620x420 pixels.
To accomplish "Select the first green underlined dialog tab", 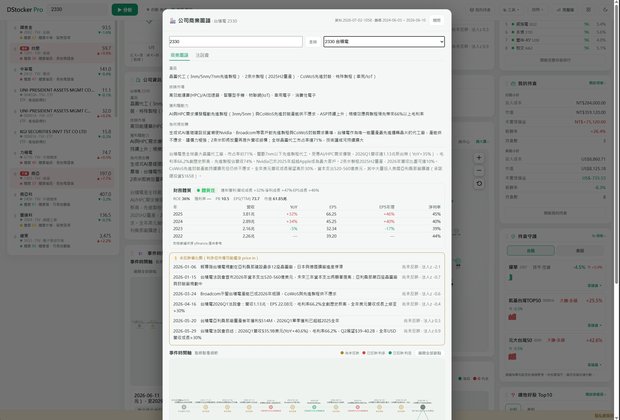I will point(180,55).
